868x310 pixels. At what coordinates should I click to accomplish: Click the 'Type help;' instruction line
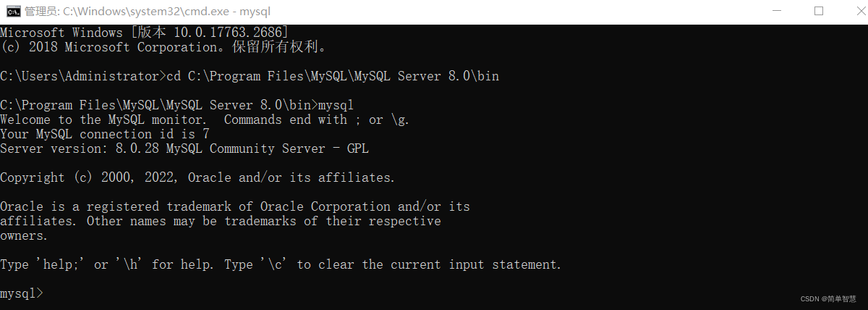(x=281, y=264)
